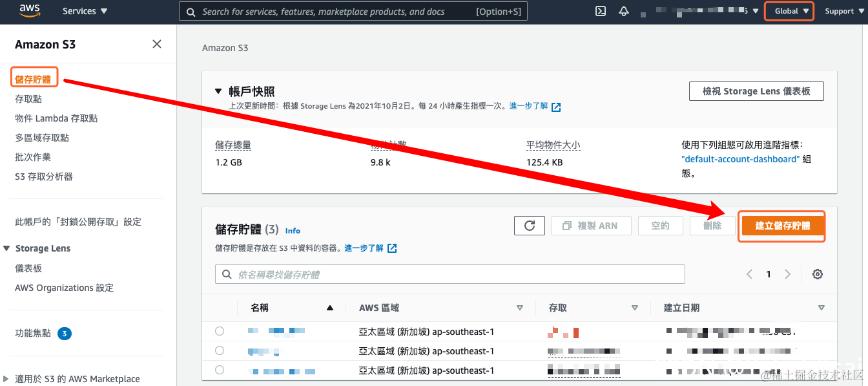Open the Global region dropdown
868x386 pixels.
point(792,11)
